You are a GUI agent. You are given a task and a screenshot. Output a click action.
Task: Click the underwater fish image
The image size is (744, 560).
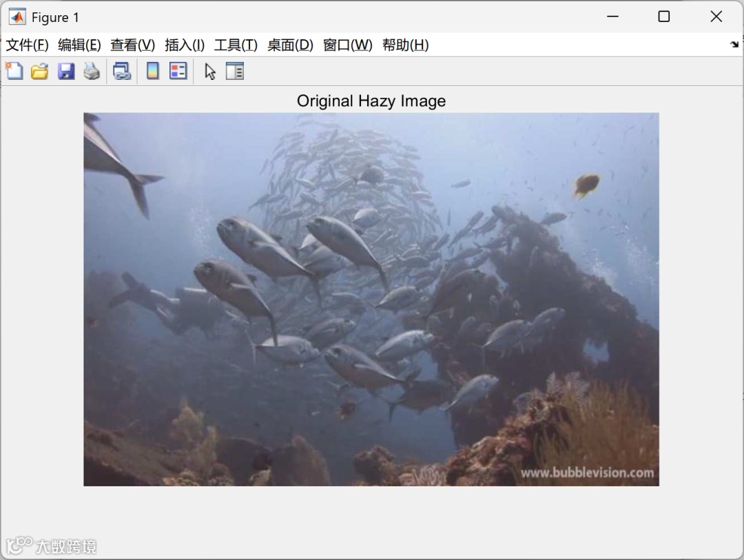tap(371, 299)
